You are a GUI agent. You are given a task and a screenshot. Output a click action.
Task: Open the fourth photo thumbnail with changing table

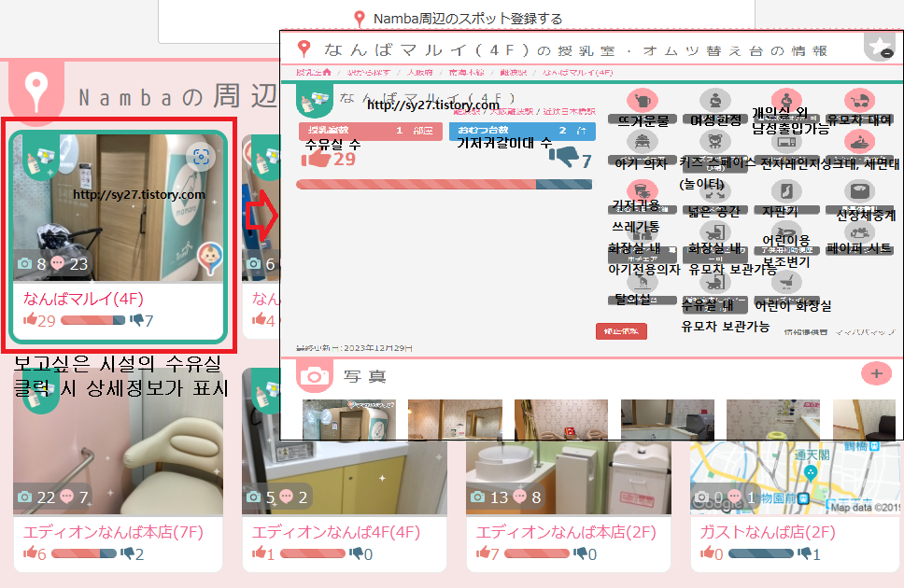pos(667,419)
